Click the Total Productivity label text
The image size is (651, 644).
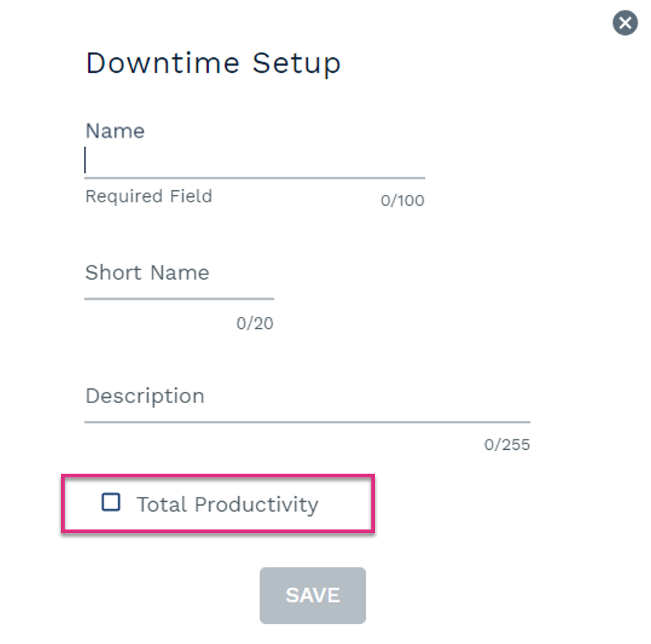(x=228, y=505)
